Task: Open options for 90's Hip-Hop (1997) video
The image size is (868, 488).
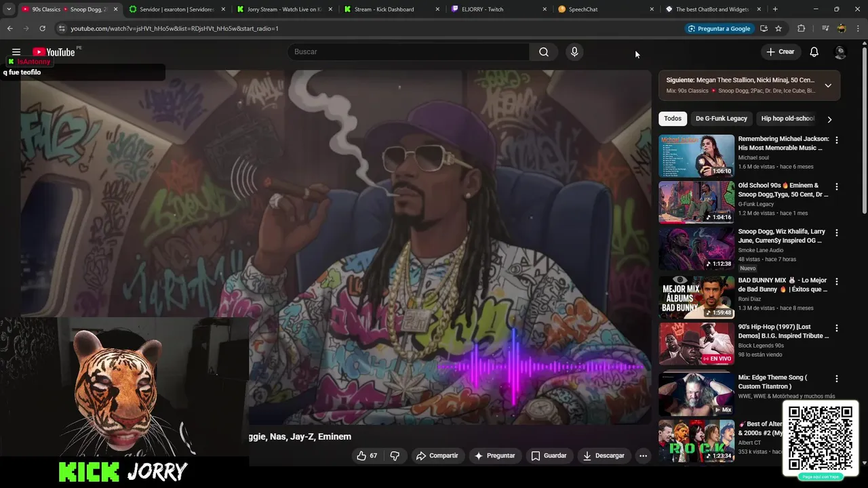Action: (836, 328)
